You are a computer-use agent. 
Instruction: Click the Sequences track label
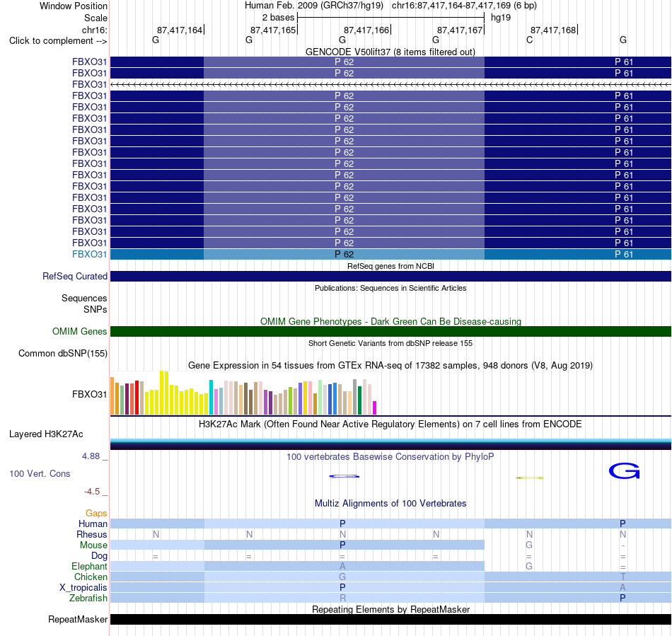click(x=84, y=298)
